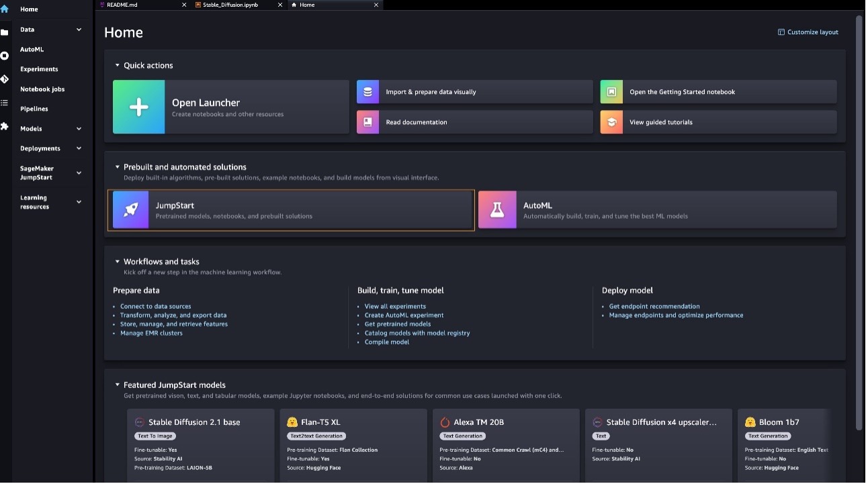868x486 pixels.
Task: Close the README.md tab
Action: pos(185,5)
